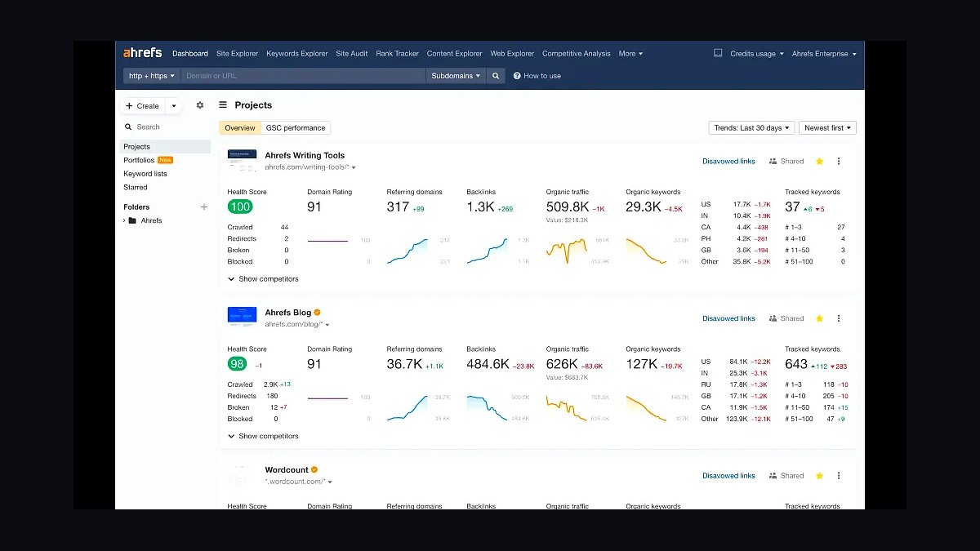Click Disavowed links for Ahrefs Writing Tools

728,162
